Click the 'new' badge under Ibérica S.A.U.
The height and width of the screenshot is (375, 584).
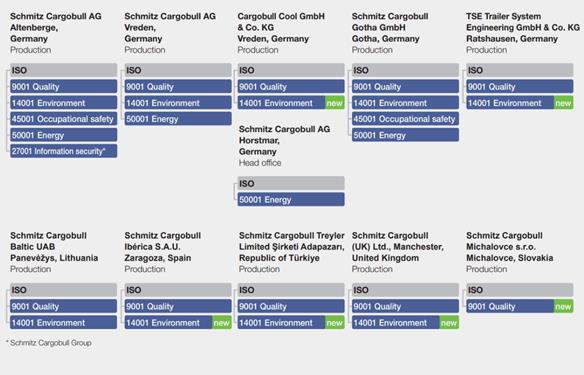(222, 322)
